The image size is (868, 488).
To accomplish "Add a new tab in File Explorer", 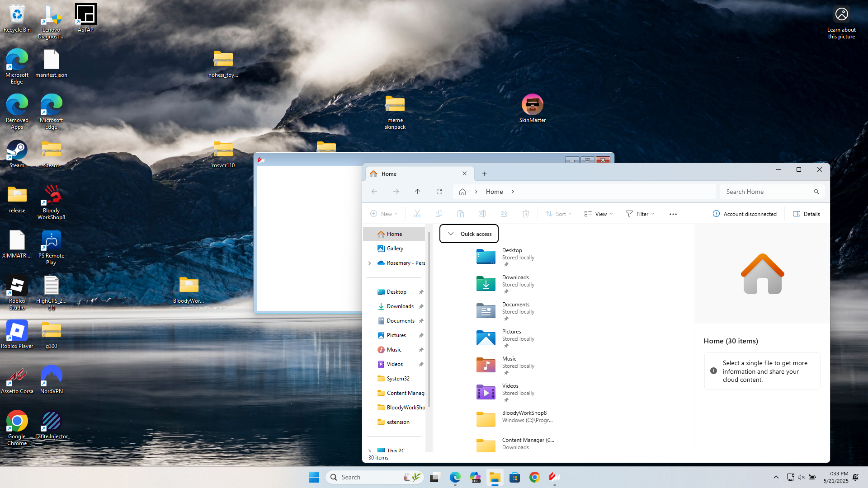I will [484, 174].
